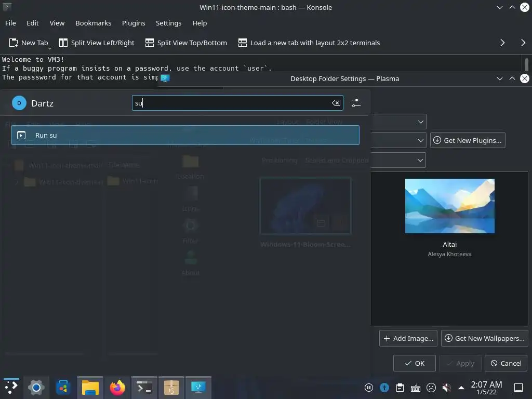The width and height of the screenshot is (532, 399).
Task: Open the New Tab dropdown arrow in Konsole
Action: [x=49, y=48]
